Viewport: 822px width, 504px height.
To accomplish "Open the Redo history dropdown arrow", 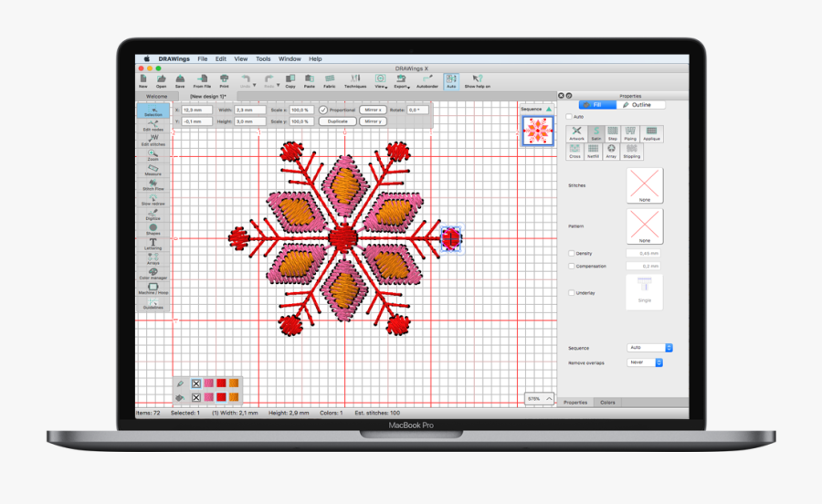I will tap(278, 86).
